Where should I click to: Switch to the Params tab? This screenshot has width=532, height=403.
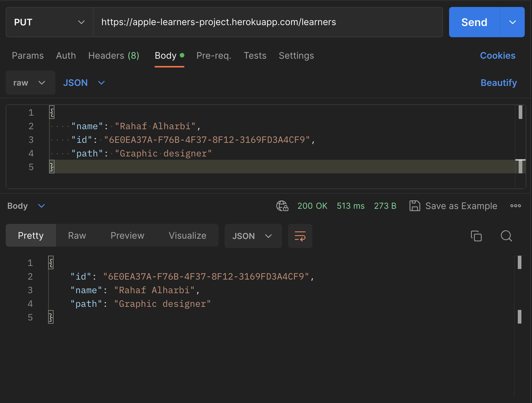[x=28, y=56]
